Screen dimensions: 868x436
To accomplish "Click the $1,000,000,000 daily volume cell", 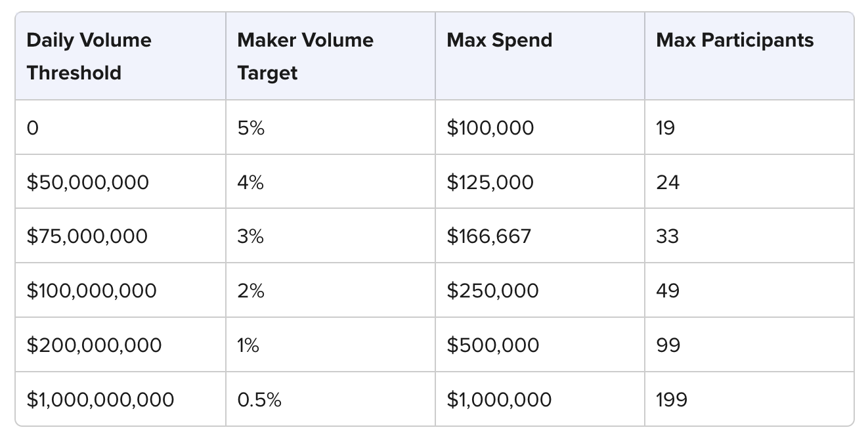I will coord(100,399).
